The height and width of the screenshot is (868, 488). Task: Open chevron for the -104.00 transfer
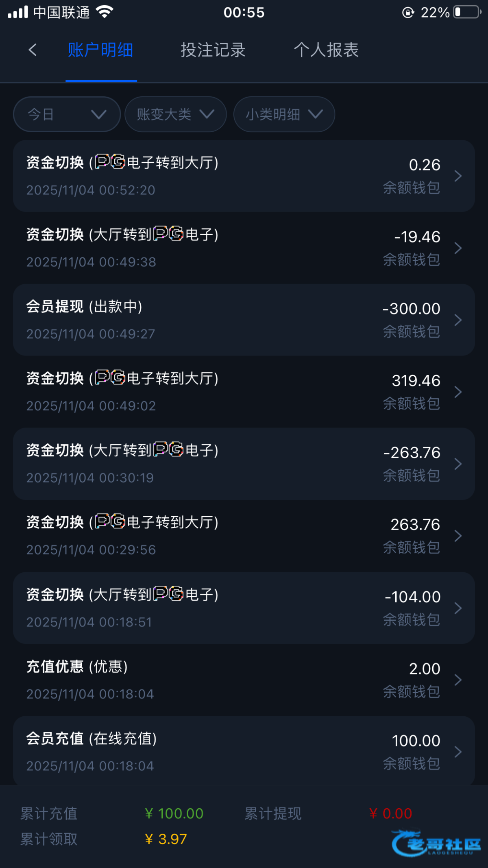point(458,608)
